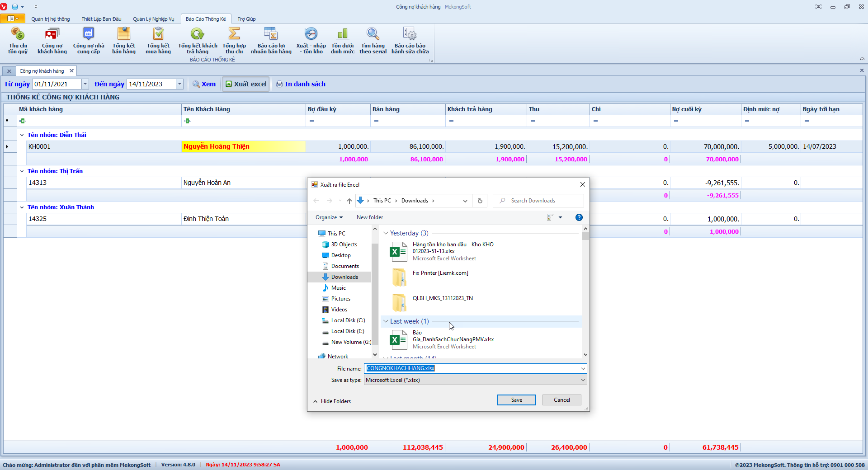Click the Help icon in save dialog
The height and width of the screenshot is (470, 868).
(579, 217)
